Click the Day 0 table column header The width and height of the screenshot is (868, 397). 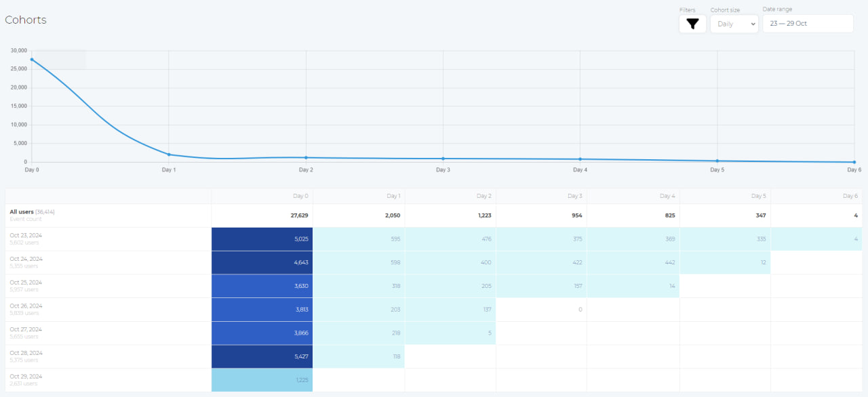coord(300,196)
